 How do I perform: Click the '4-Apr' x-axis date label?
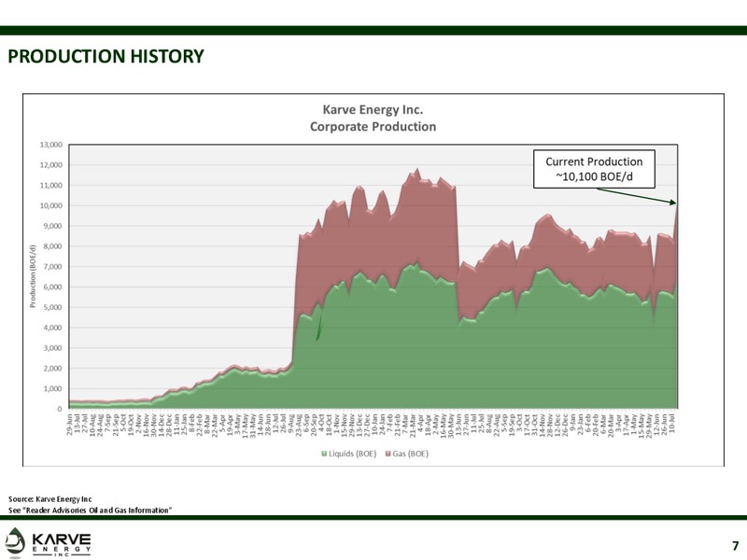point(421,422)
